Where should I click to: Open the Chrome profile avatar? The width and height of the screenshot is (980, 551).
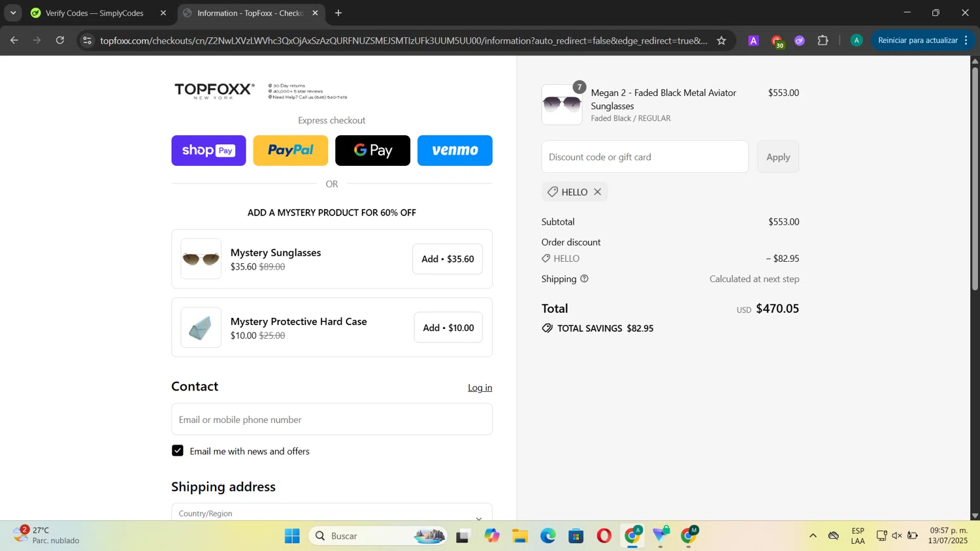(857, 40)
